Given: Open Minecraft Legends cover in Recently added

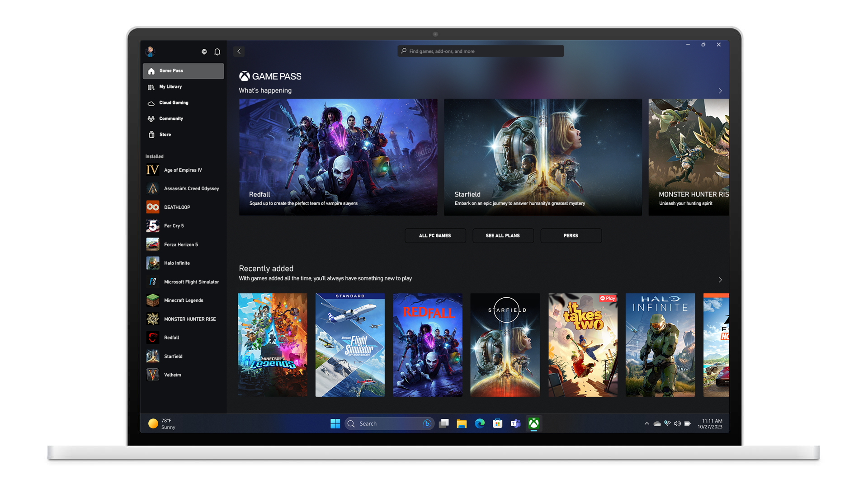Looking at the screenshot, I should coord(273,345).
